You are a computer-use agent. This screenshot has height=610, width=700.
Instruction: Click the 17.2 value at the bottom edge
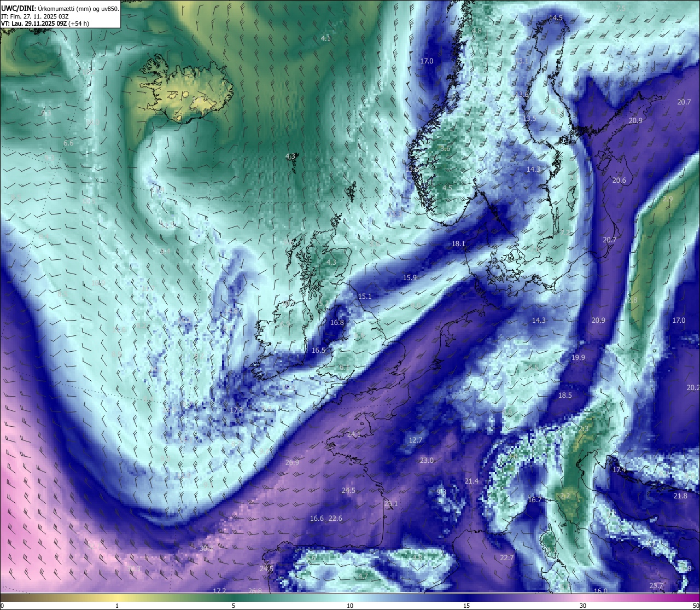(x=219, y=591)
